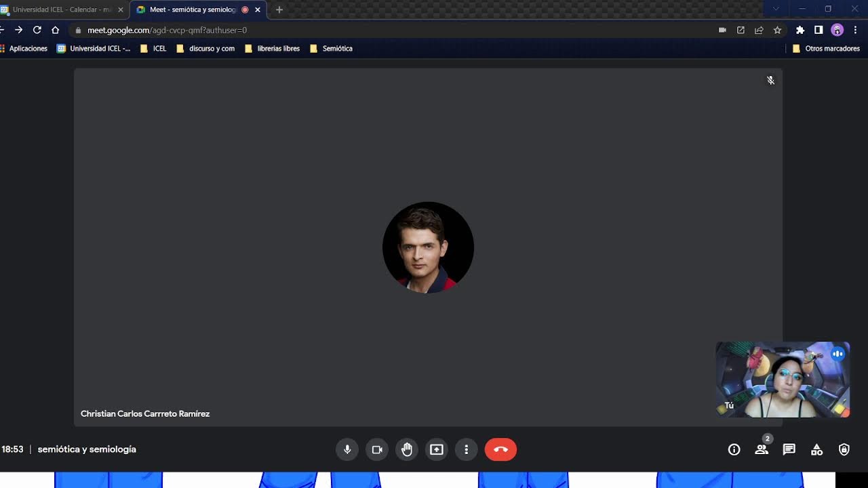The height and width of the screenshot is (488, 868).
Task: Show the participants people panel
Action: pos(762,449)
